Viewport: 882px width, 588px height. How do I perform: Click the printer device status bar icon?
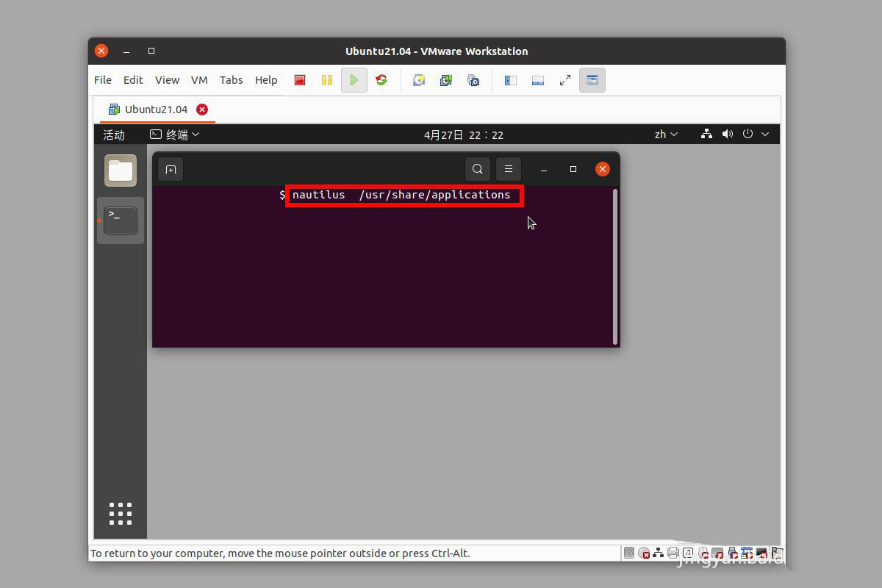(x=673, y=553)
